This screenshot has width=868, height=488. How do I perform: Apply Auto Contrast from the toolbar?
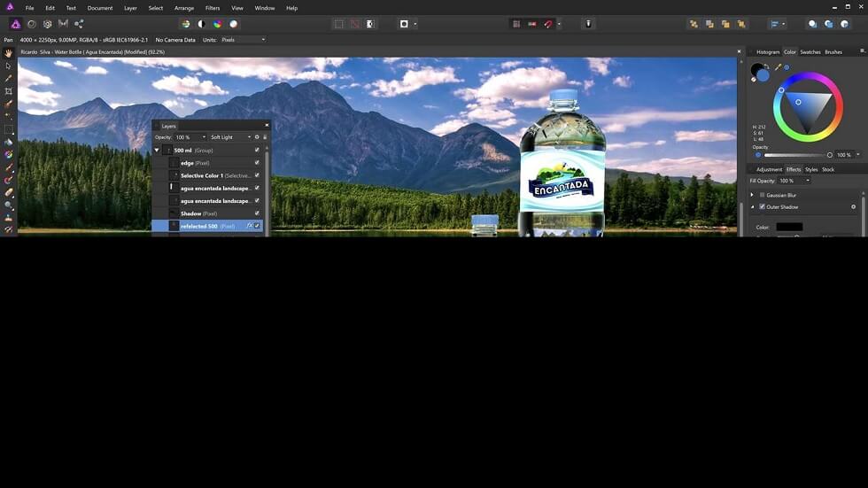coord(202,24)
